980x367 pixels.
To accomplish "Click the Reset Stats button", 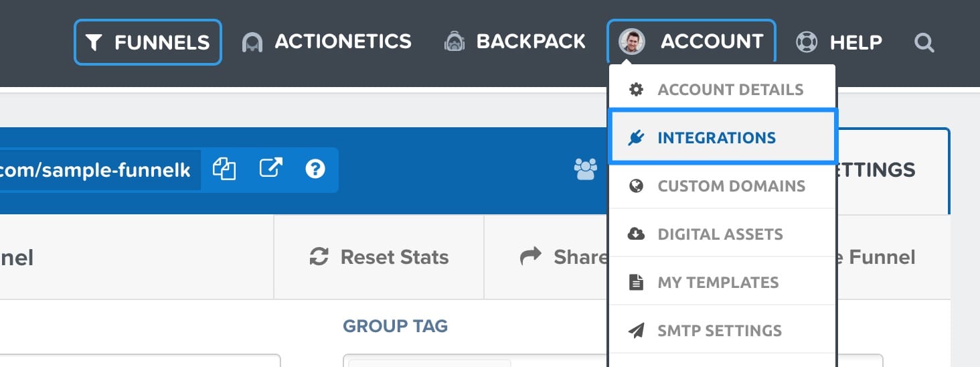I will pos(379,257).
